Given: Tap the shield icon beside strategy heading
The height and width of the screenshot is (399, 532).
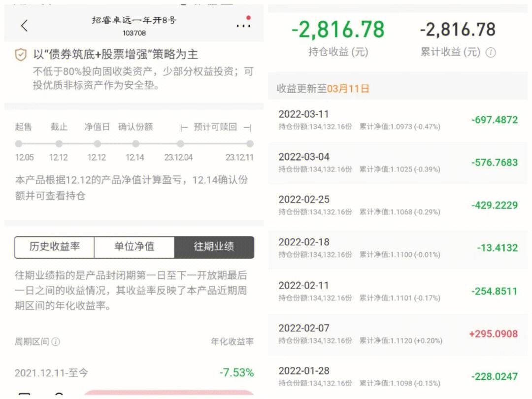Looking at the screenshot, I should (21, 55).
